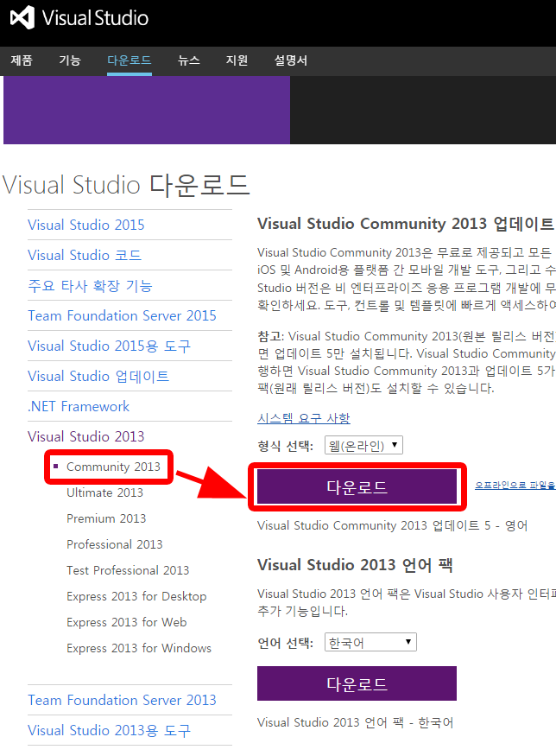Click the Visual Studio logo icon

22,18
